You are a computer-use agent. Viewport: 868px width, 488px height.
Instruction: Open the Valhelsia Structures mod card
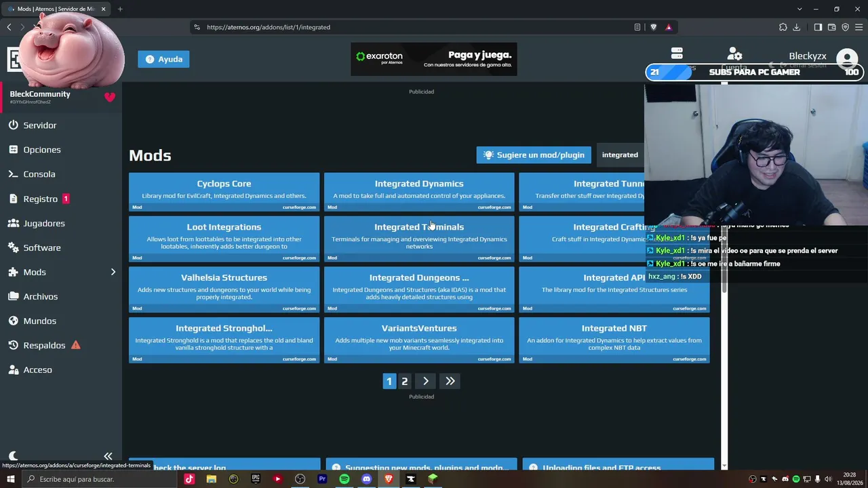(x=224, y=289)
